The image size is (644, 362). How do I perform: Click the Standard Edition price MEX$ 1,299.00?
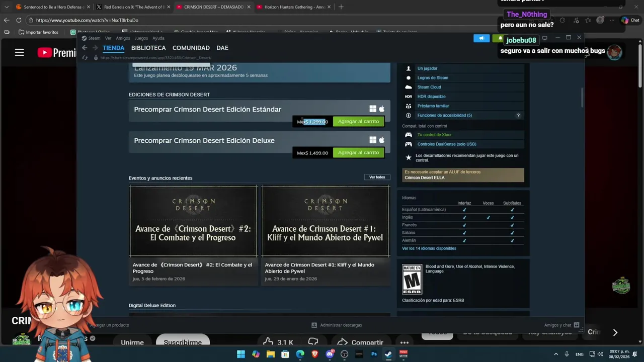tap(312, 122)
